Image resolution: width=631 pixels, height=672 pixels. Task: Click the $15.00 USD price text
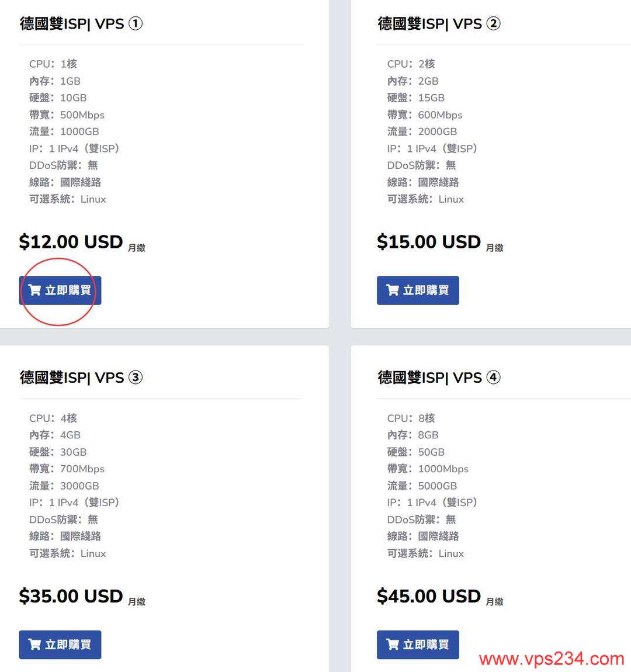point(428,242)
